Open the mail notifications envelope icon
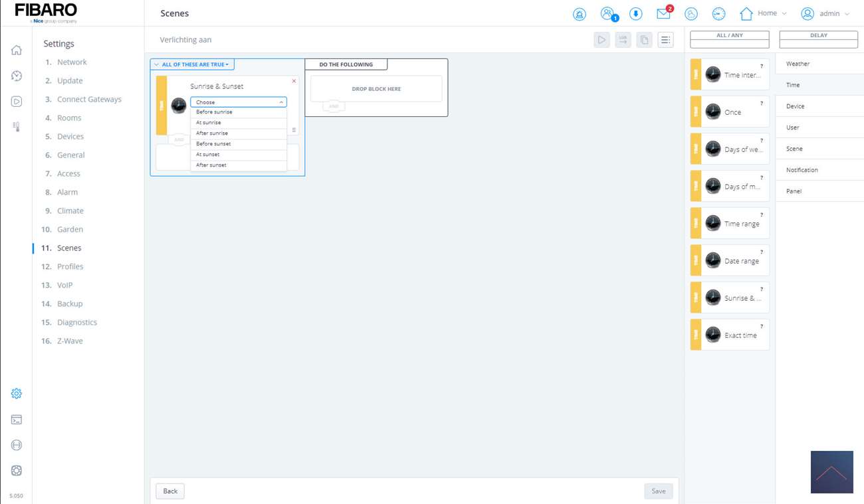The width and height of the screenshot is (864, 504). tap(663, 13)
